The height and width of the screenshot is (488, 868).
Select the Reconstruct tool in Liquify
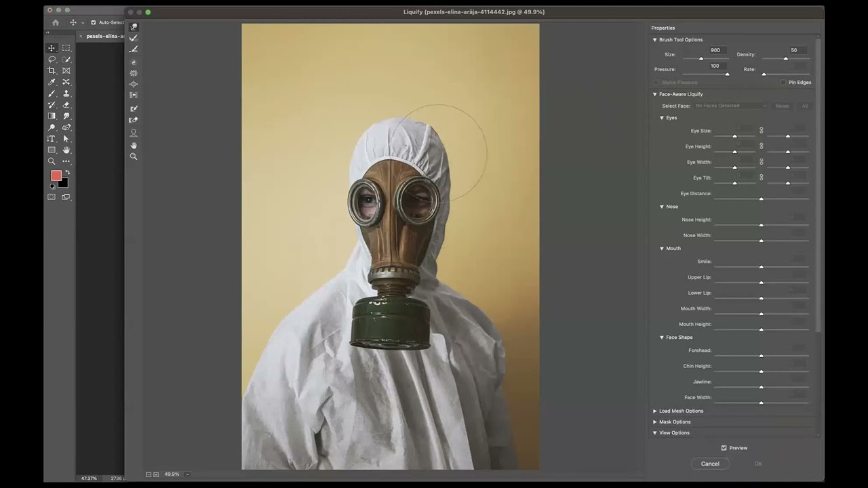point(134,39)
